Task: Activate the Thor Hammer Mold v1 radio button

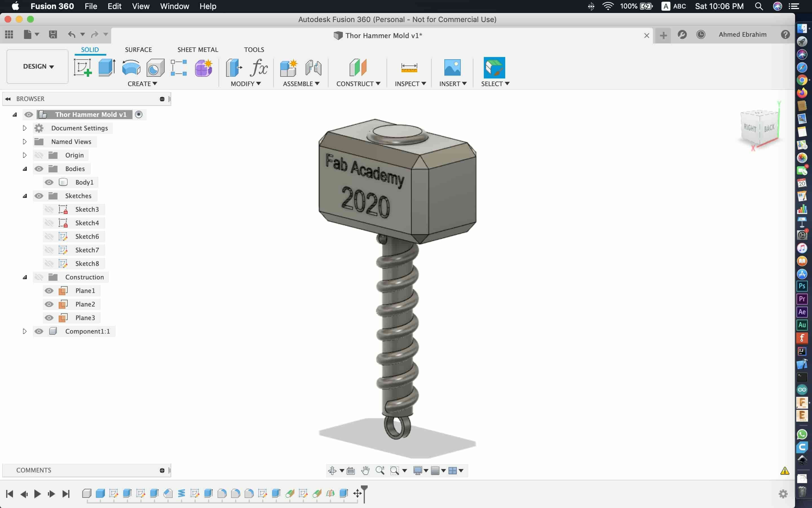Action: click(x=139, y=115)
